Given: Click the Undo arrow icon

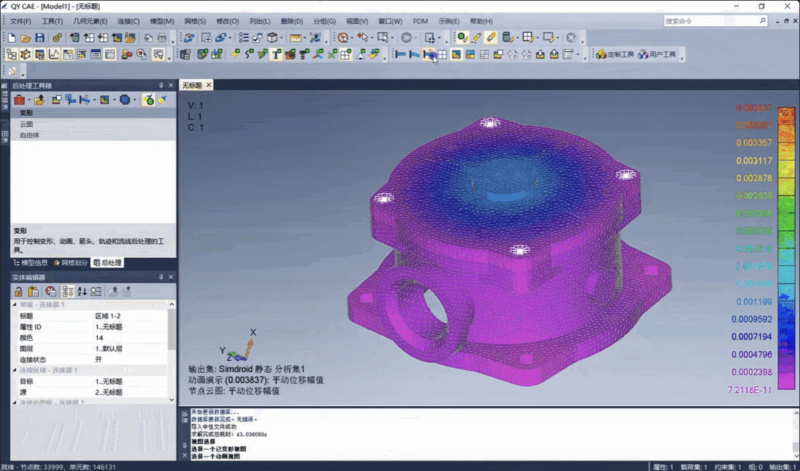Looking at the screenshot, I should click(x=148, y=38).
